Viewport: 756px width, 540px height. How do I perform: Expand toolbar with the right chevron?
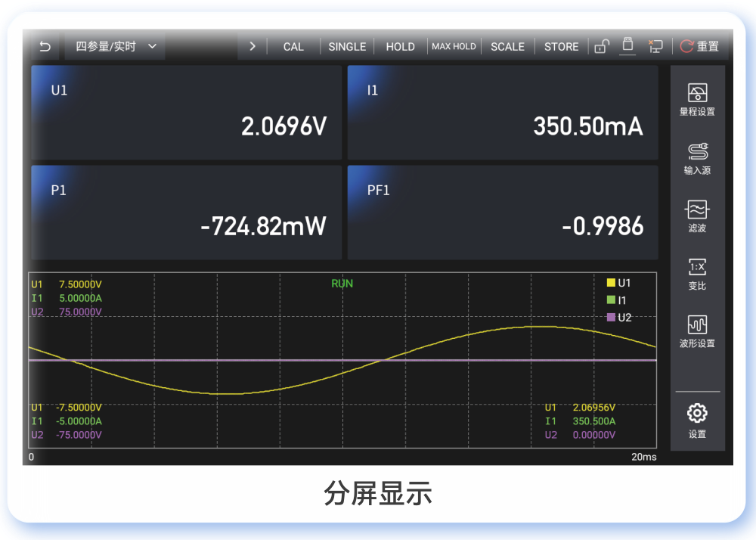[x=253, y=46]
